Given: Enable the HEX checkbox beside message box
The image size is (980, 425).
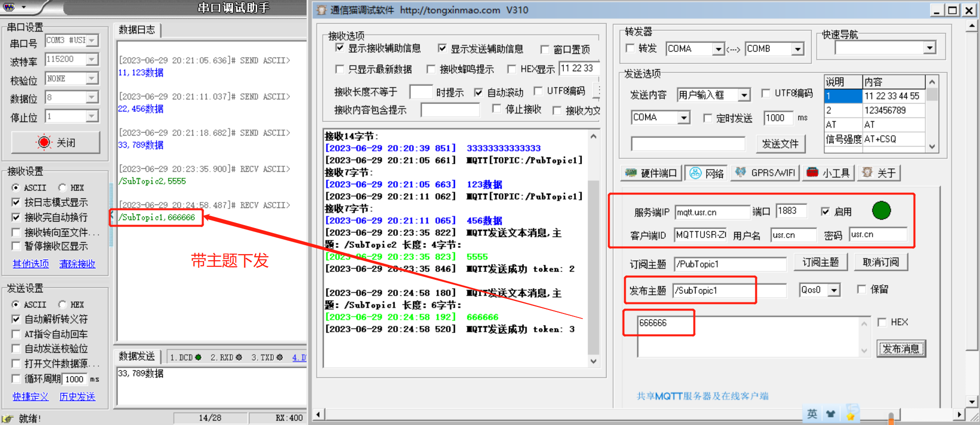Looking at the screenshot, I should pyautogui.click(x=882, y=323).
